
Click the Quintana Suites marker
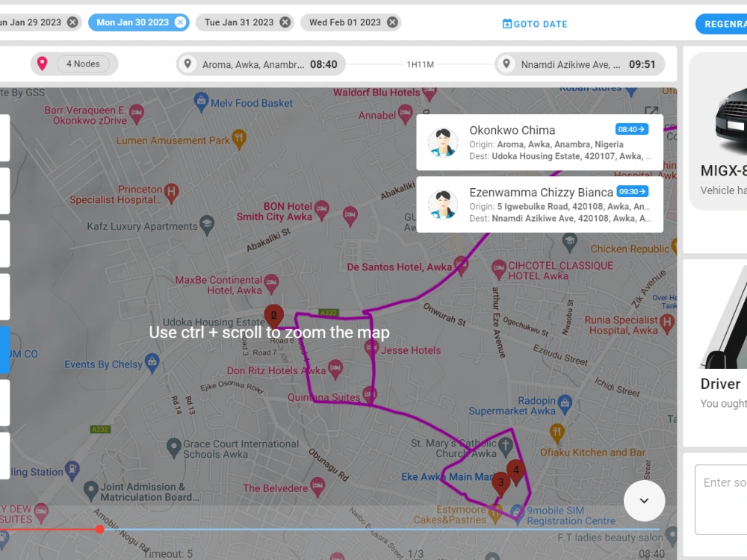click(369, 395)
